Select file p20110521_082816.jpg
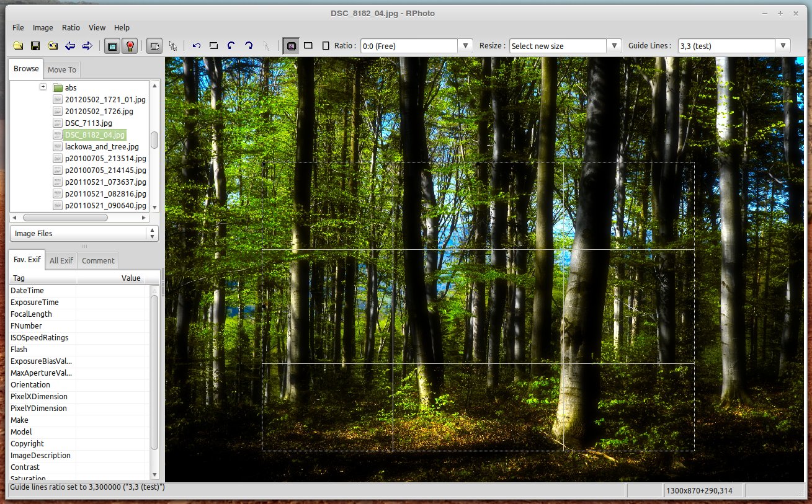The height and width of the screenshot is (504, 812). pyautogui.click(x=100, y=193)
